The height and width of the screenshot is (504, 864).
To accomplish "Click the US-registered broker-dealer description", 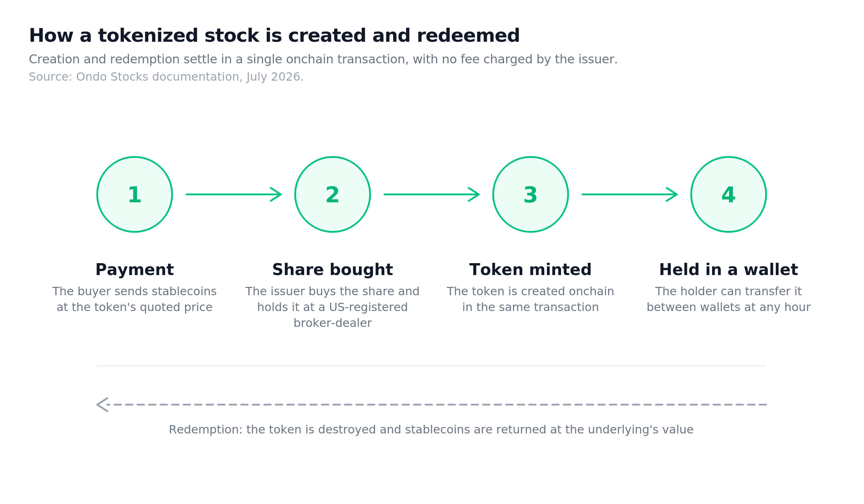I will (333, 307).
